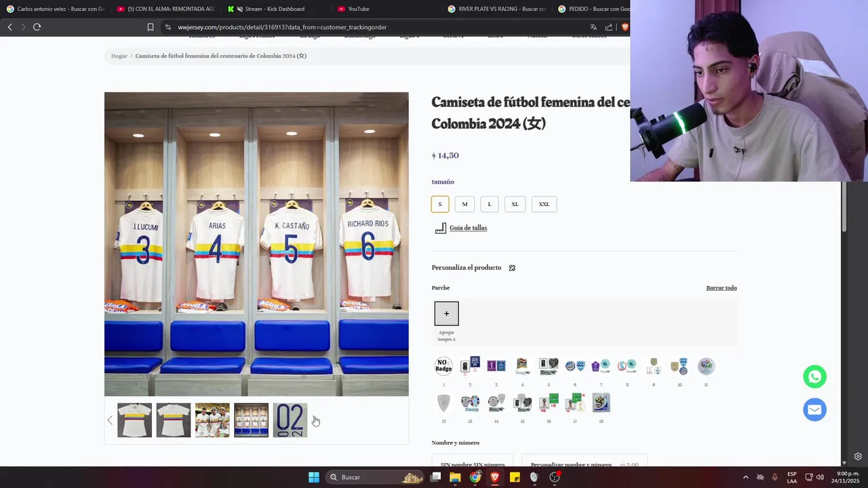Go to 'Hogar' breadcrumb link
The width and height of the screenshot is (868, 488).
pyautogui.click(x=119, y=56)
